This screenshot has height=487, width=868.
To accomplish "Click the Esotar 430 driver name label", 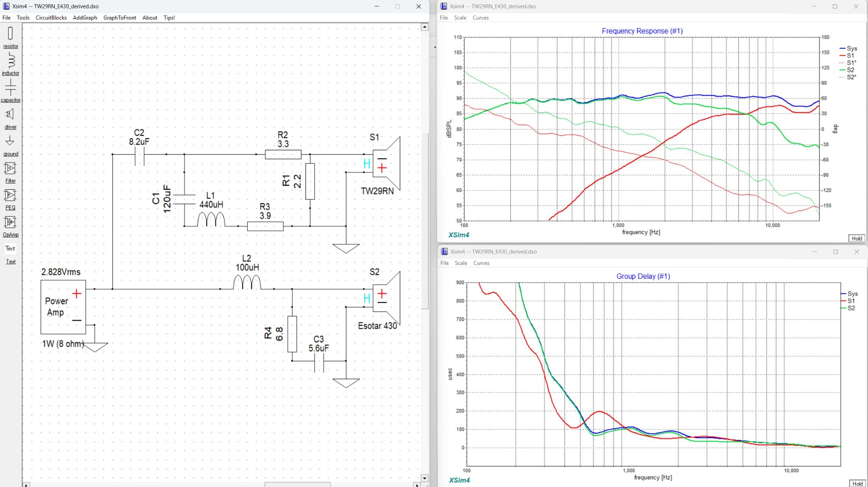I will click(377, 326).
